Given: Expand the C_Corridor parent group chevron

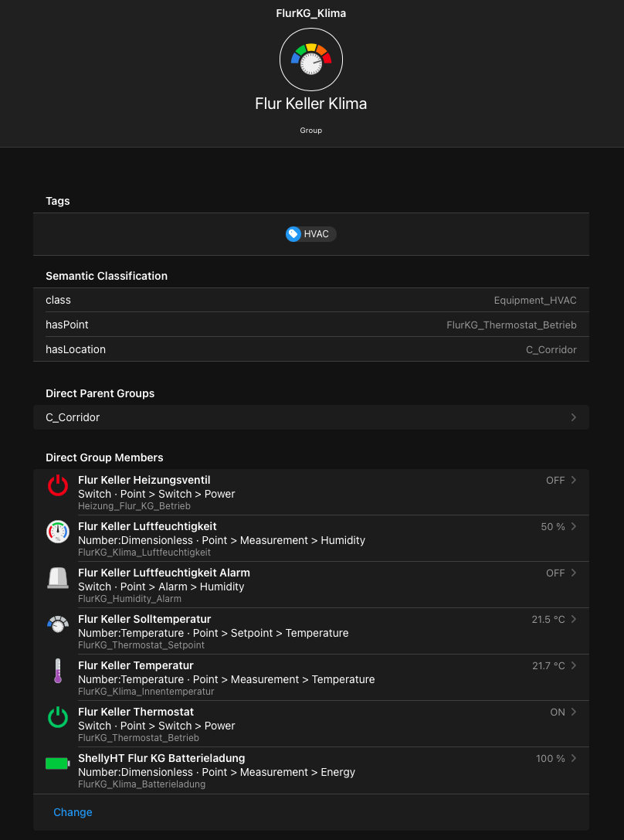Looking at the screenshot, I should coord(573,417).
